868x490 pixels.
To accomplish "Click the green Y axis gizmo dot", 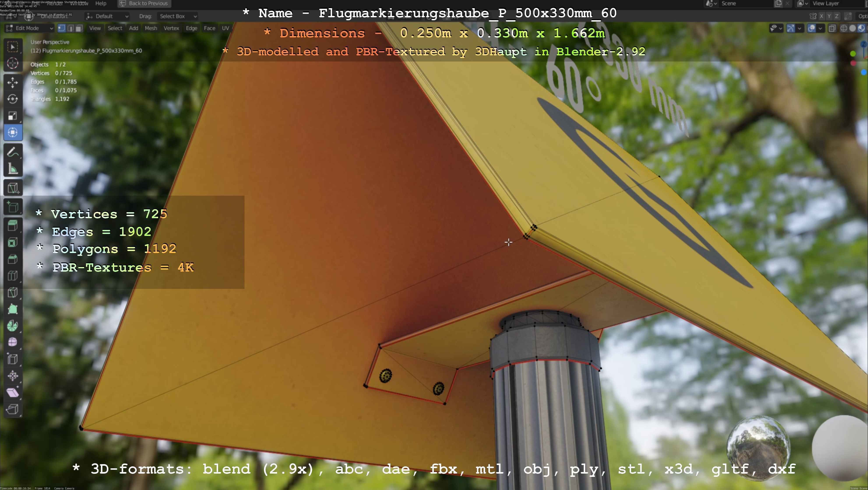I will pyautogui.click(x=853, y=54).
